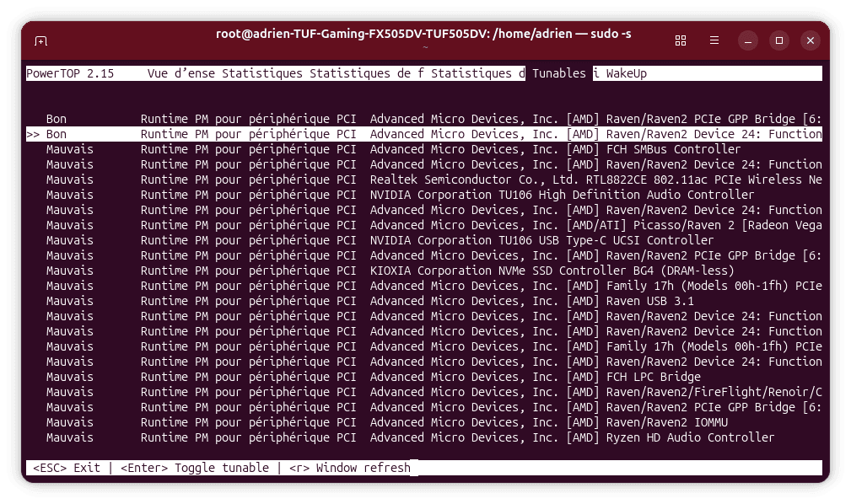851x504 pixels.
Task: Select the FCH LPC Bridge row
Action: tap(424, 377)
